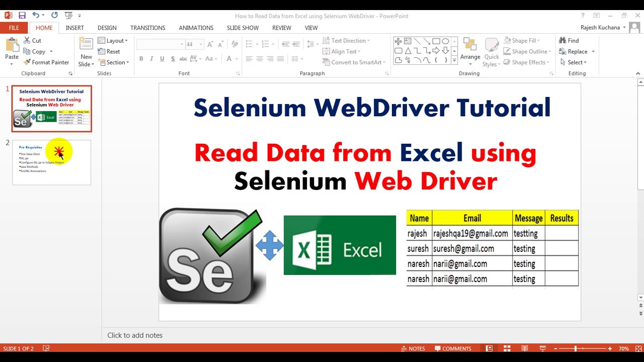
Task: Expand the Shape Fill menu
Action: 521,41
